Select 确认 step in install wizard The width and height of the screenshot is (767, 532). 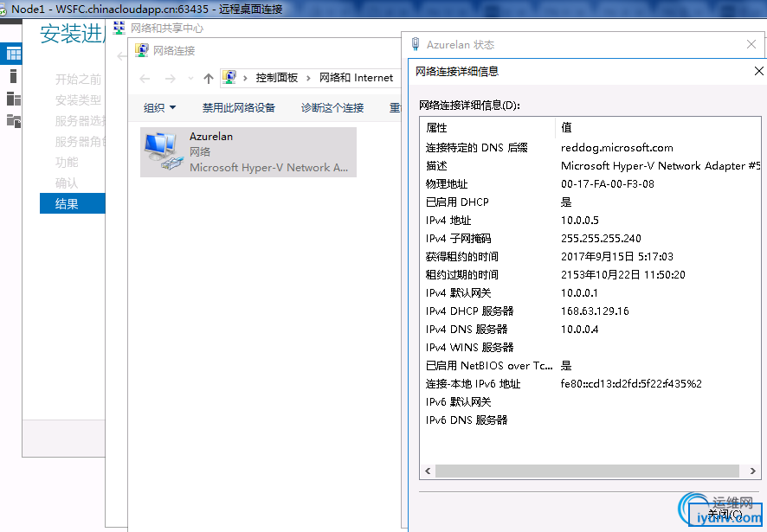[x=67, y=183]
